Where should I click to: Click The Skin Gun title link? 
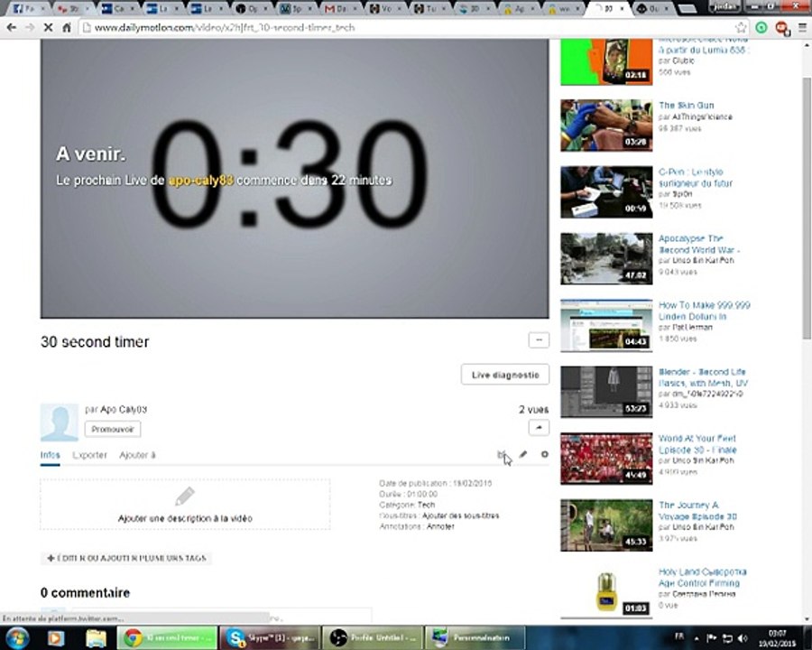click(687, 106)
